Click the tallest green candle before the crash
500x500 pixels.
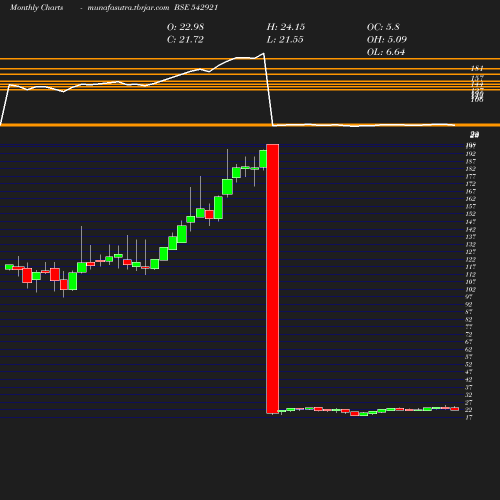218,208
